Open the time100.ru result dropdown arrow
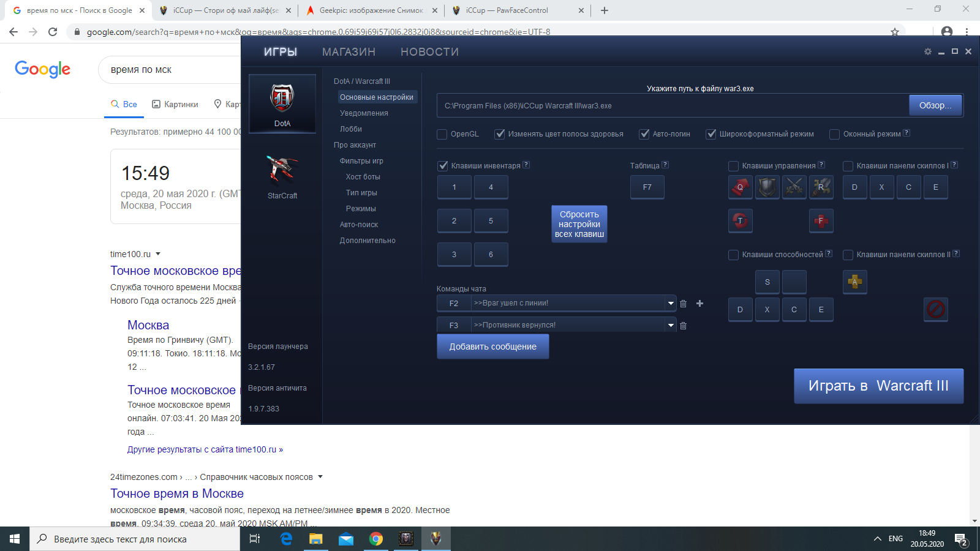This screenshot has width=980, height=551. (x=158, y=254)
